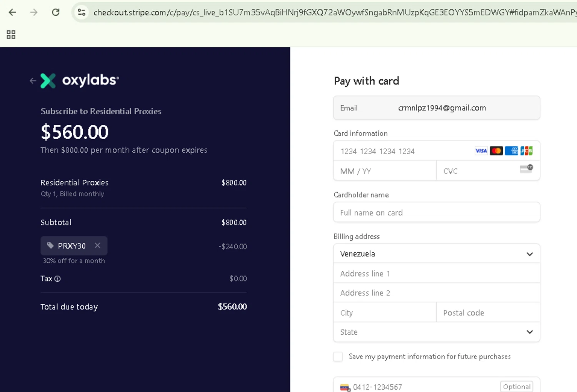Click the Billing address label
Viewport: 577px width, 392px height.
pos(357,236)
